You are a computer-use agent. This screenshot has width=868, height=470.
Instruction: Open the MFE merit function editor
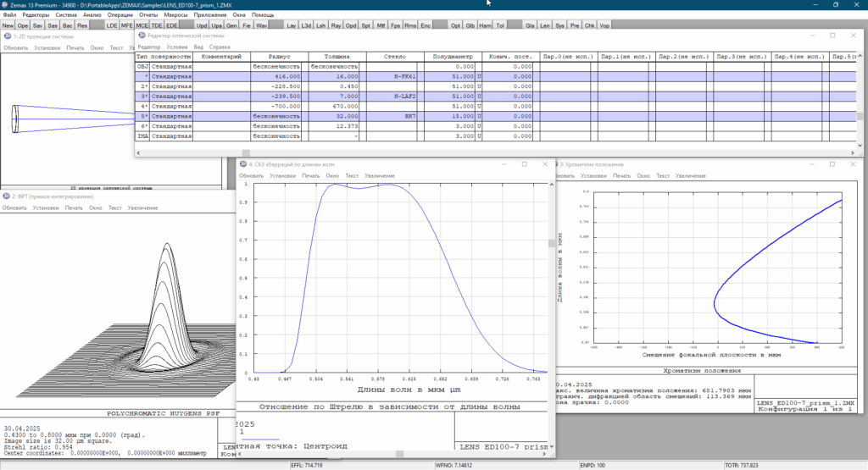click(x=126, y=26)
